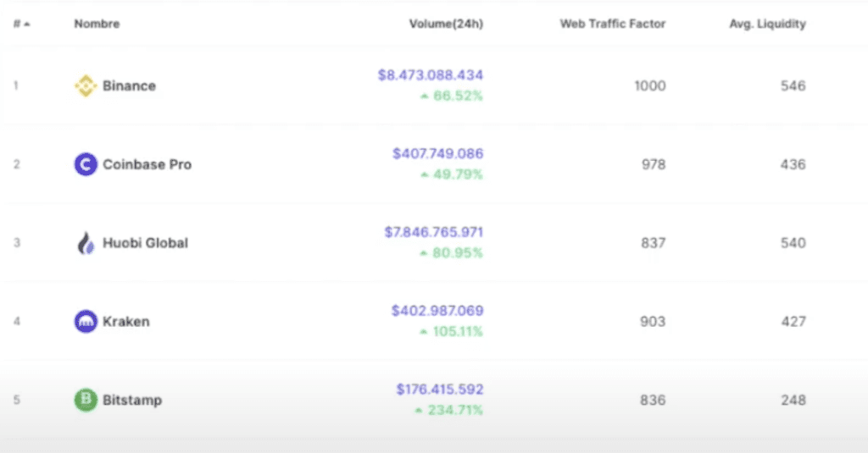Open the Huobi Global exchange link
This screenshot has width=868, height=453.
145,243
